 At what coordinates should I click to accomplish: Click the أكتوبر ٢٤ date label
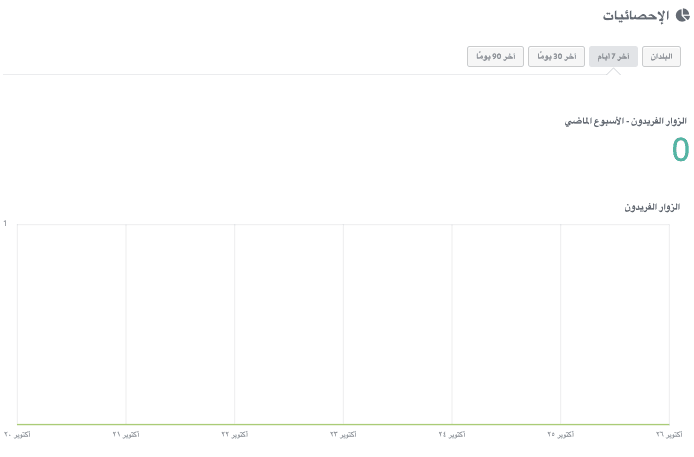452,435
